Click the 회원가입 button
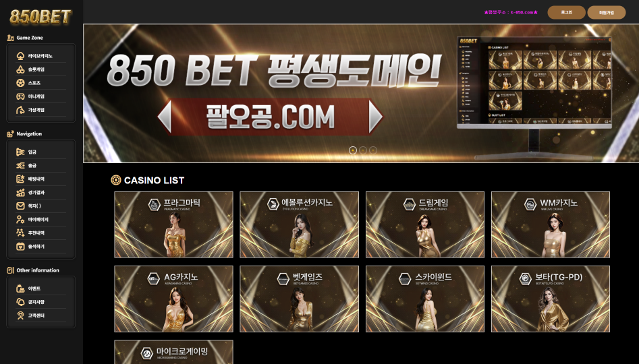 [607, 12]
